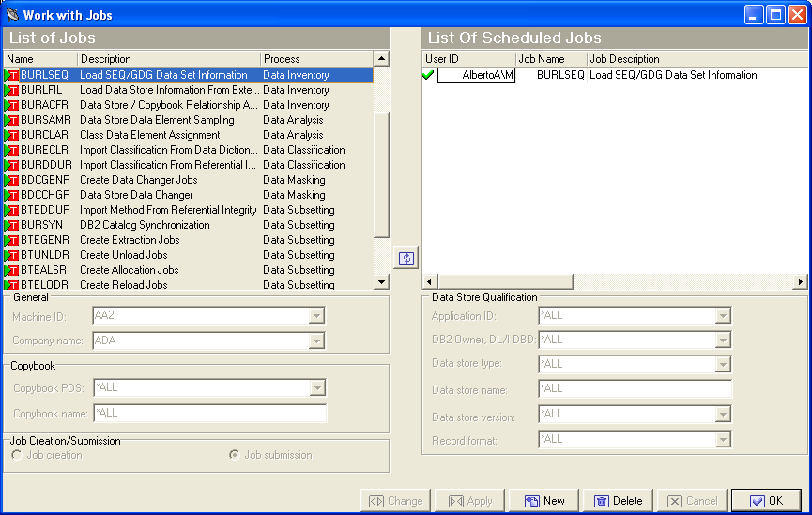Click the Work with Jobs title icon
The height and width of the screenshot is (515, 812).
(12, 14)
